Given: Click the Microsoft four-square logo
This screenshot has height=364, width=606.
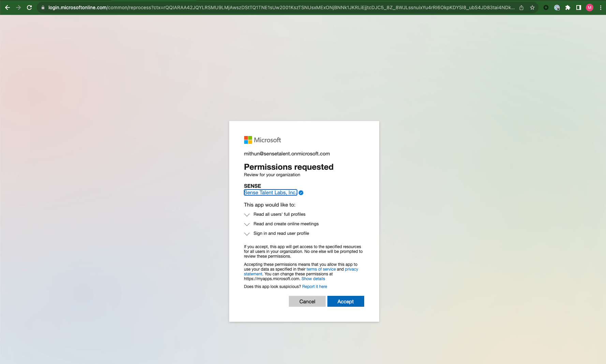Looking at the screenshot, I should click(247, 140).
